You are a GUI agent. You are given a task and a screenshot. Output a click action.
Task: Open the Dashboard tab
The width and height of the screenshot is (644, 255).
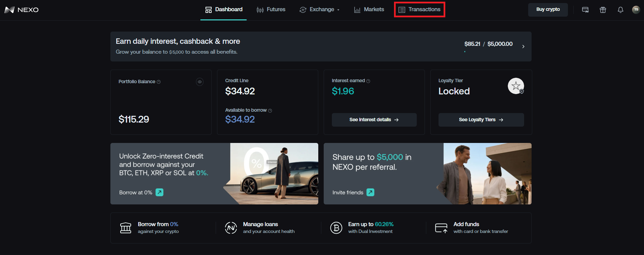point(223,10)
